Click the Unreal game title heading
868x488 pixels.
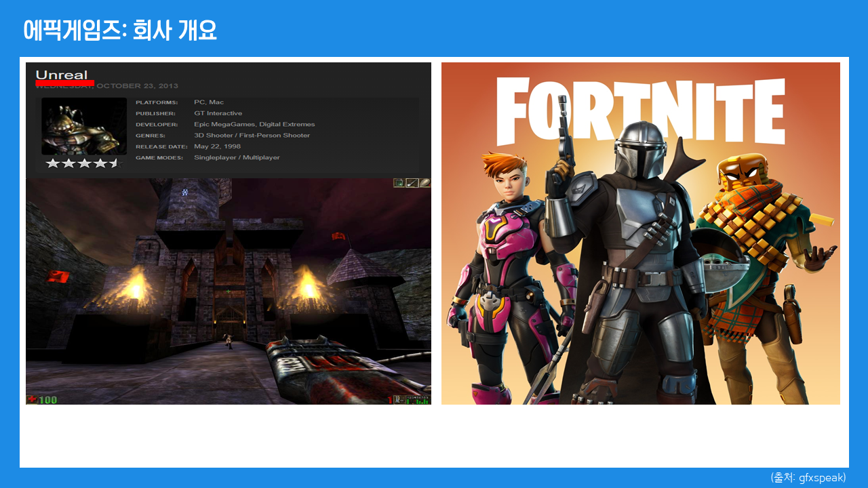62,75
